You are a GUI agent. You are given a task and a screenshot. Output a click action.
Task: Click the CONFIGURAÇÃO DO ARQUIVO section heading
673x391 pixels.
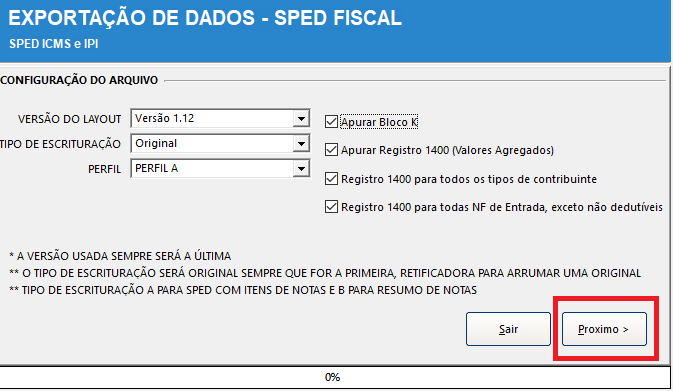(x=79, y=80)
